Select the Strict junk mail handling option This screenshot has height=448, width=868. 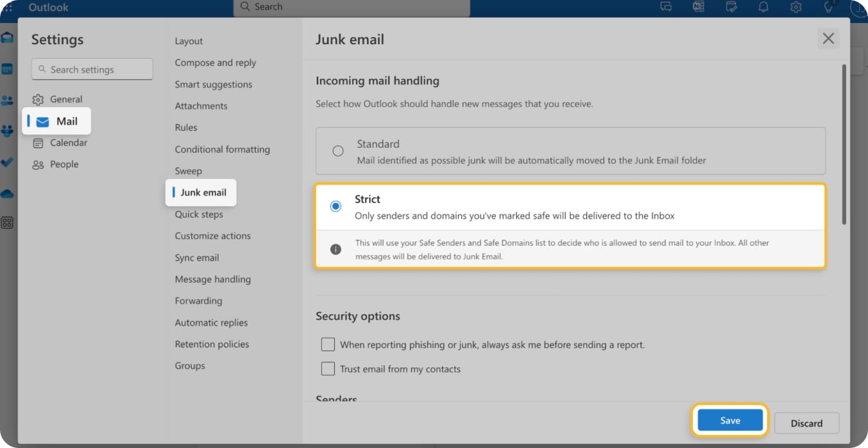pyautogui.click(x=336, y=206)
